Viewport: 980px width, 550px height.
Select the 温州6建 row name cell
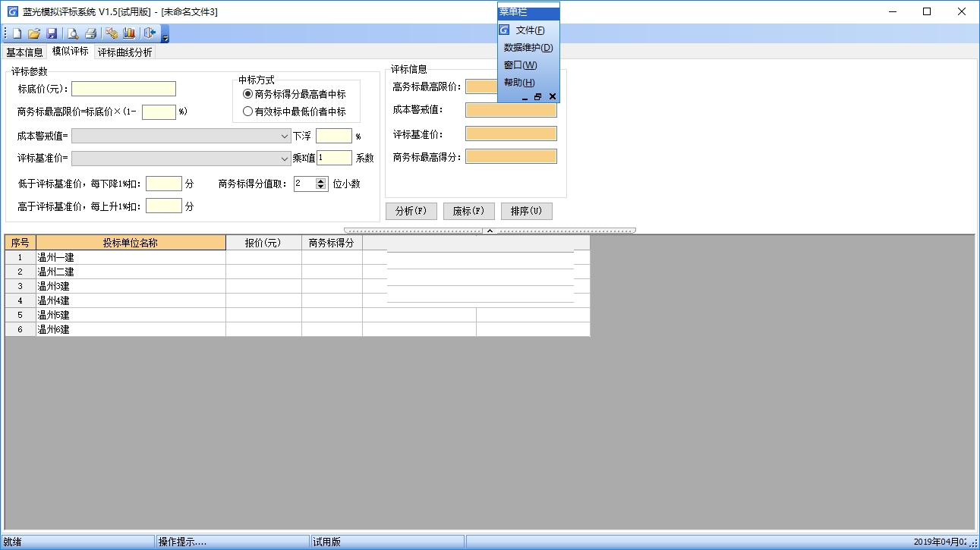[131, 329]
